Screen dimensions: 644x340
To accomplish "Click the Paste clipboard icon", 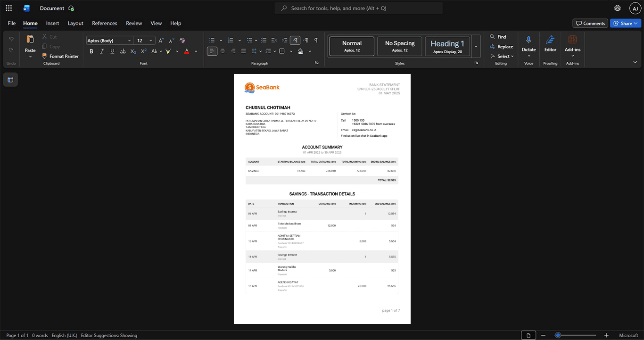I will tap(30, 39).
